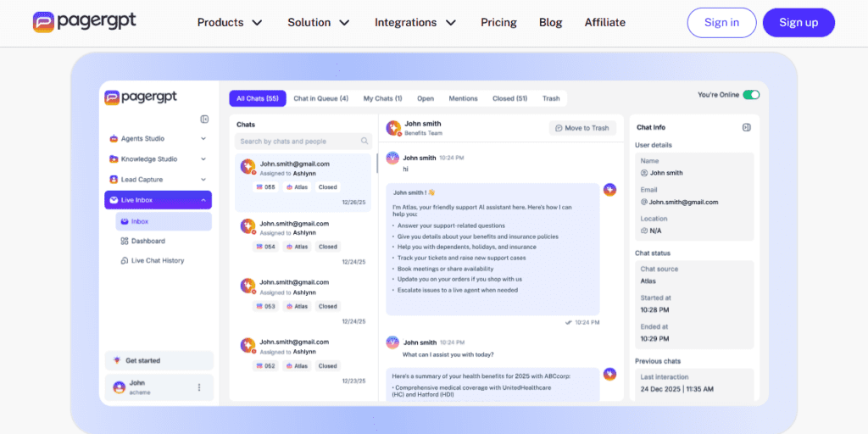The image size is (868, 434).
Task: Click the Dashboard grid icon
Action: point(124,241)
